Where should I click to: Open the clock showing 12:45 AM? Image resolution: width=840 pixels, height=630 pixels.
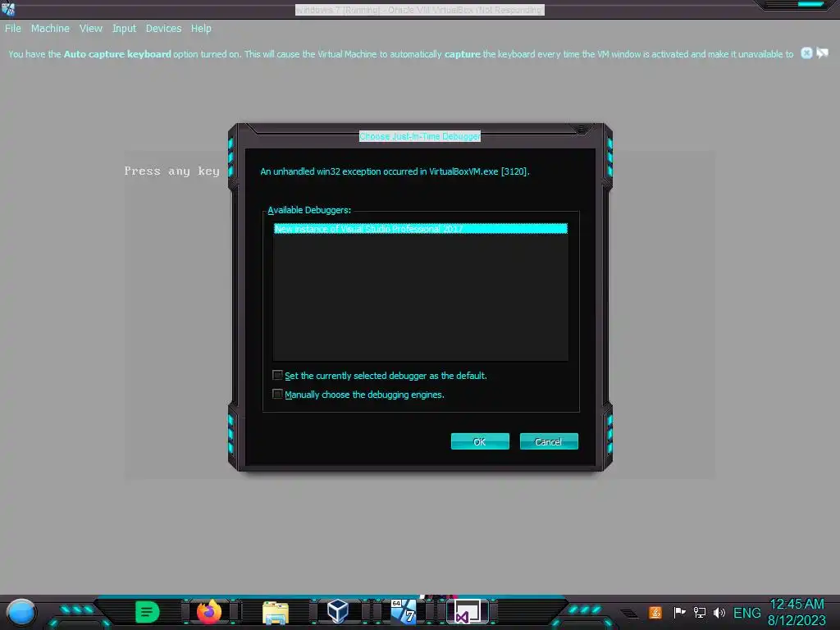[797, 612]
